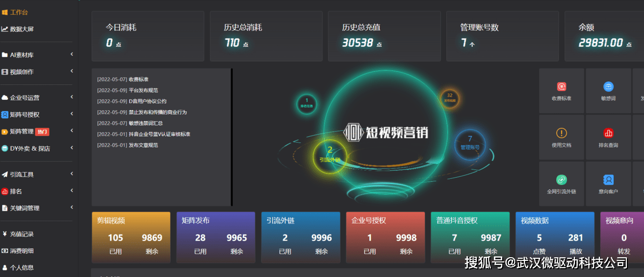The height and width of the screenshot is (277, 644).
Task: Click the 管理账号数 stat card
Action: click(x=502, y=36)
